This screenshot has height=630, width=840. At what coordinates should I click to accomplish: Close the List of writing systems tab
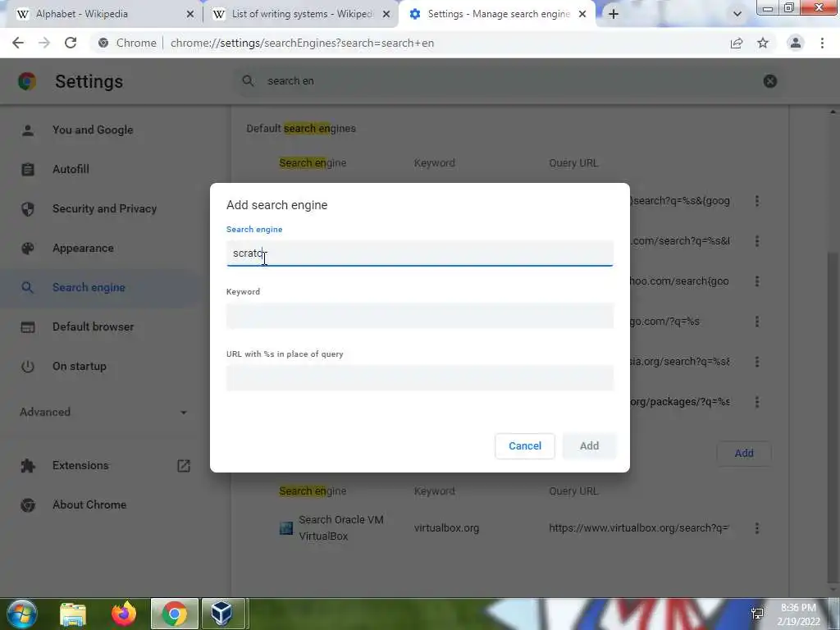(386, 14)
